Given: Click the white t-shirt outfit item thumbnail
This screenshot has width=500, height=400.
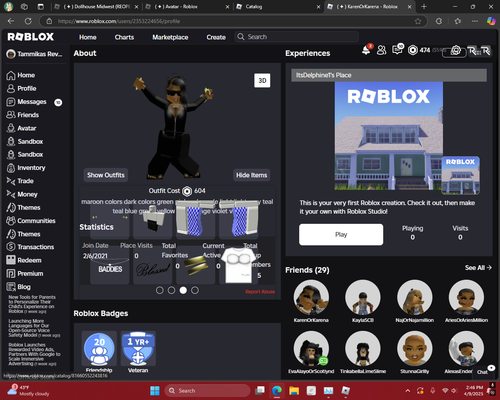Looking at the screenshot, I should (239, 266).
